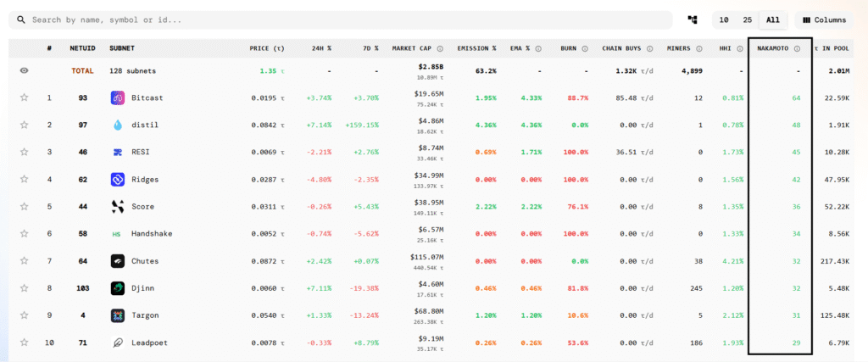Open the Leadpoet subnet link
868x362 pixels.
click(151, 343)
